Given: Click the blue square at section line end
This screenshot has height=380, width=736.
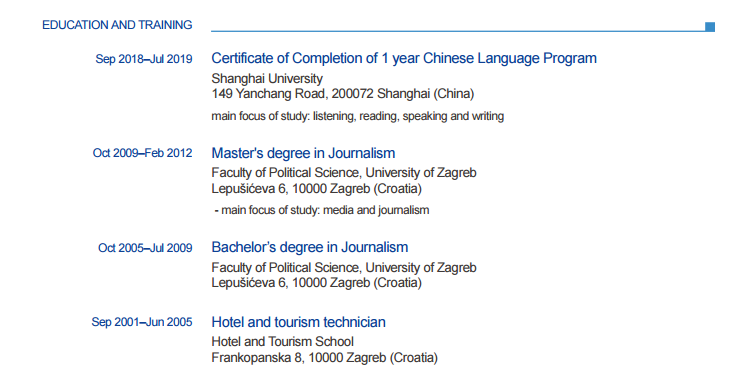Looking at the screenshot, I should (710, 27).
